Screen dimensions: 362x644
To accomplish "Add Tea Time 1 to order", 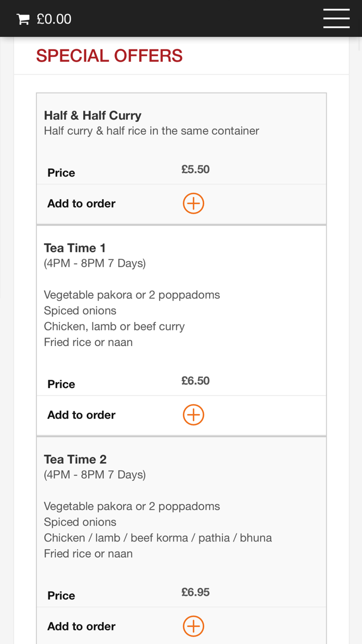I will pos(193,415).
